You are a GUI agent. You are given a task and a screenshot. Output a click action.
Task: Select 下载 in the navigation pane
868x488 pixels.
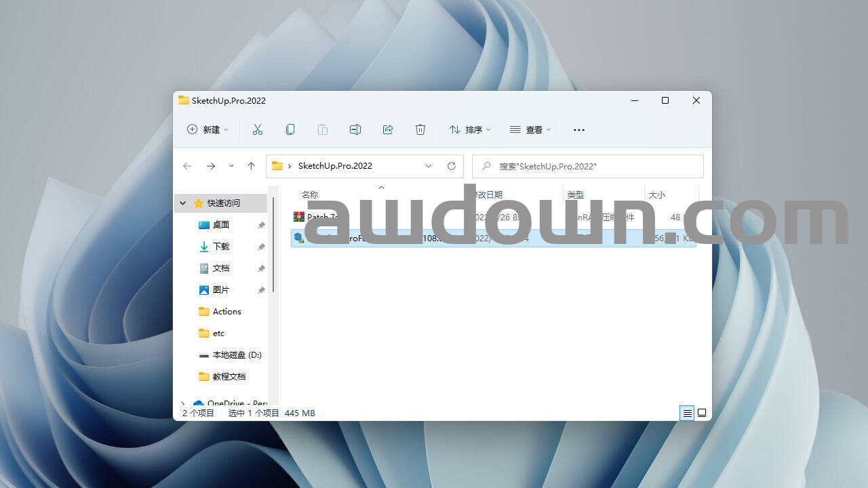221,247
